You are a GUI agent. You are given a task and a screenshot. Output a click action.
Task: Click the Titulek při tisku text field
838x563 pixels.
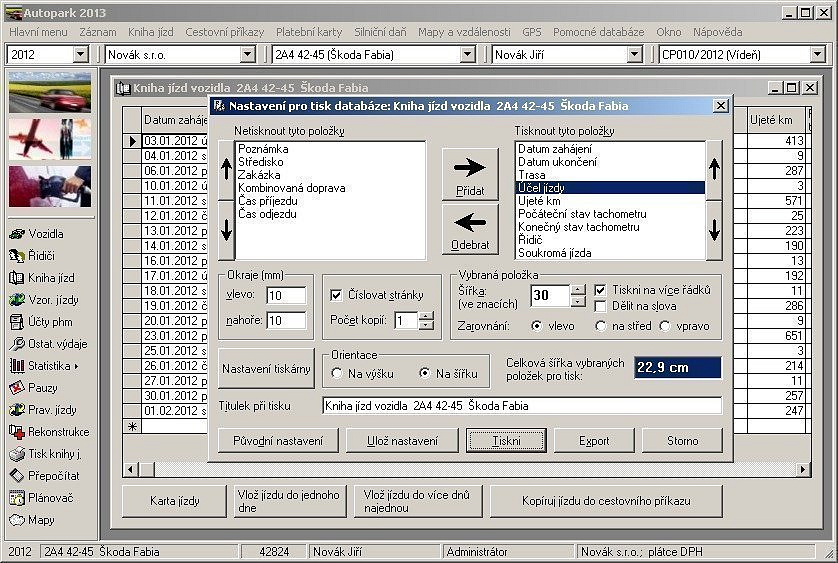521,406
